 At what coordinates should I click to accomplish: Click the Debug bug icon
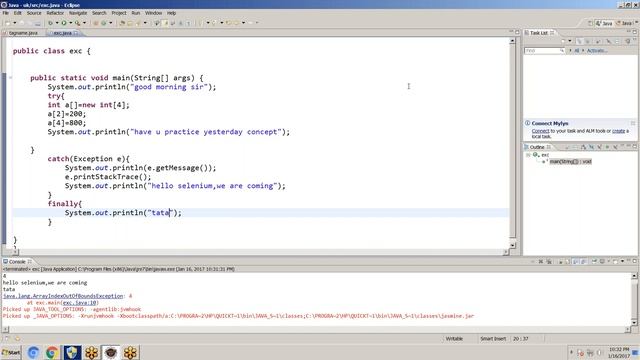50,23
